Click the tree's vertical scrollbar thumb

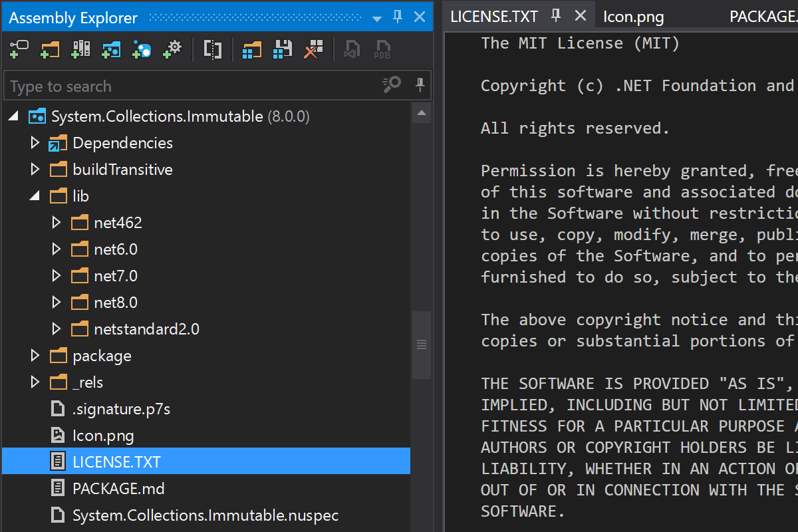[421, 344]
